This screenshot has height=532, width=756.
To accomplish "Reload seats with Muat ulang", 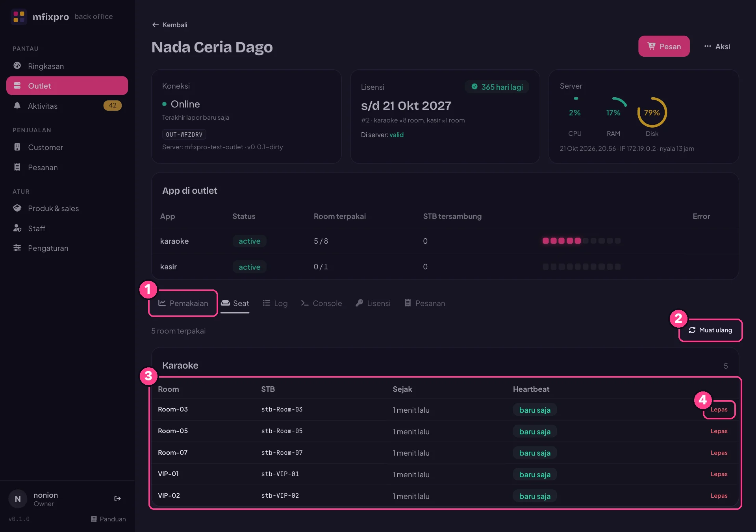I will pyautogui.click(x=711, y=330).
